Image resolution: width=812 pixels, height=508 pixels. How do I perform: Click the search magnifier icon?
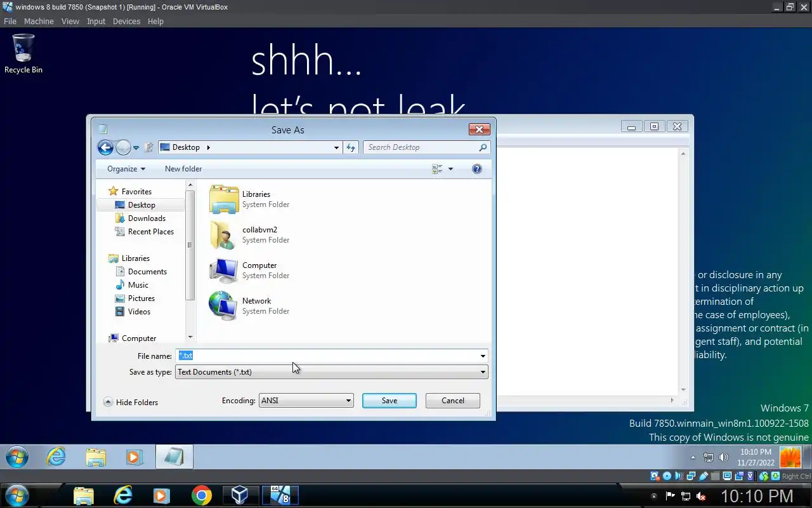[x=483, y=147]
